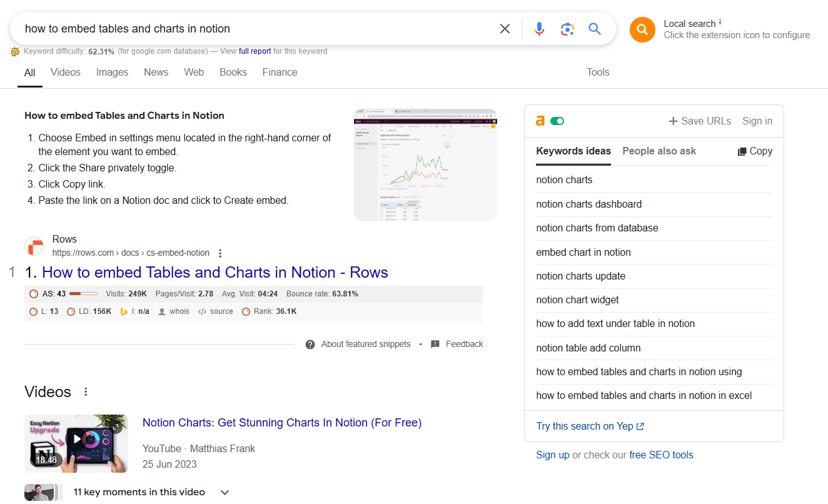Screen dimensions: 828x504
Task: Select keyword idea 'notion table add column'
Action: coord(588,348)
